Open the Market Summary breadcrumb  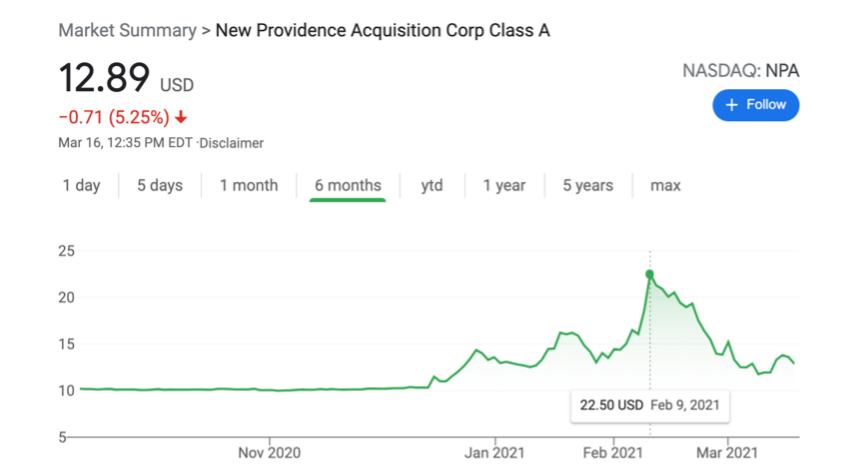tap(127, 30)
